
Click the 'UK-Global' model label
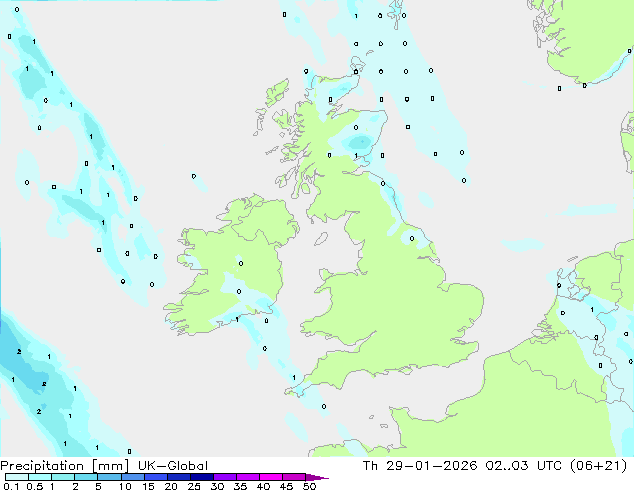(173, 466)
